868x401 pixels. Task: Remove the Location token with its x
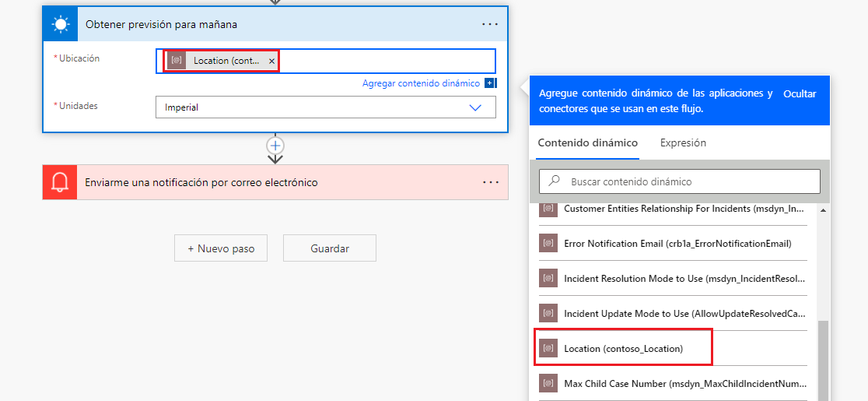tap(271, 62)
